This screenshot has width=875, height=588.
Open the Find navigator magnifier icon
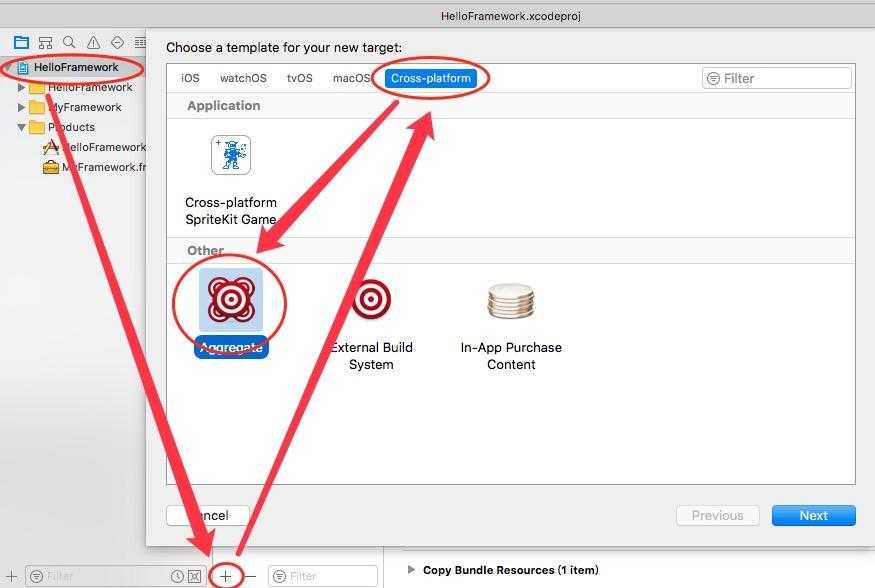point(69,42)
